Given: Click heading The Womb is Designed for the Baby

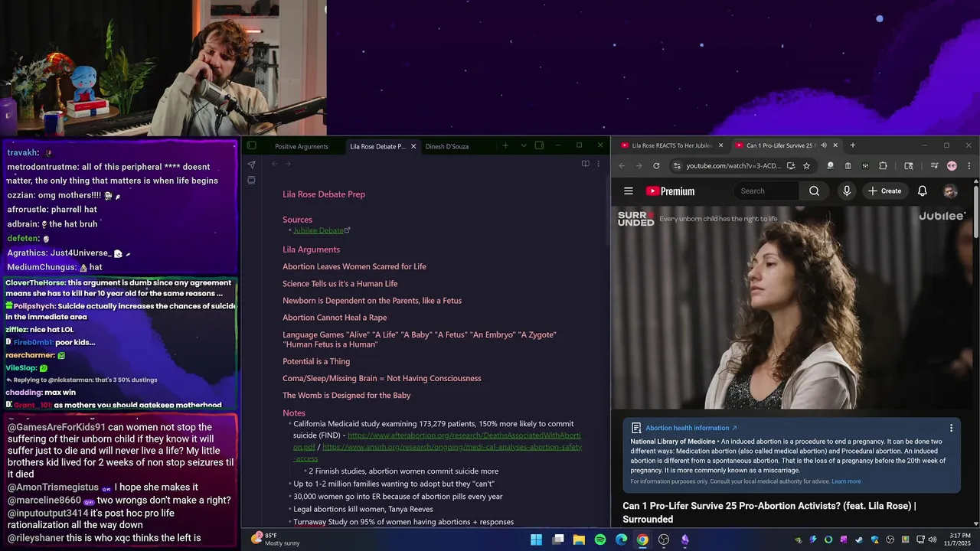Looking at the screenshot, I should 347,396.
